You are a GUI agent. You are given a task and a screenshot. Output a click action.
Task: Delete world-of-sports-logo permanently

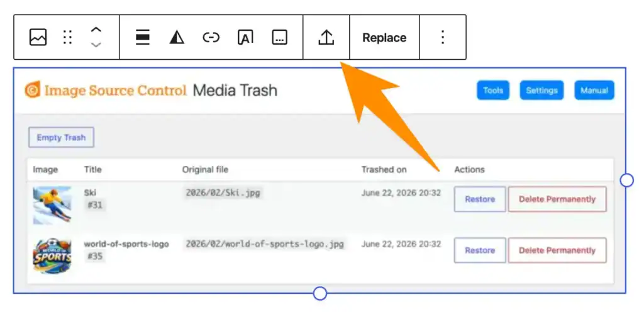[557, 250]
